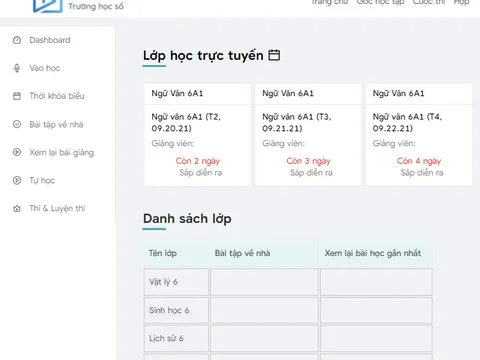This screenshot has height=360, width=480.
Task: Click Xem lại bài học gần nhất header
Action: 373,253
